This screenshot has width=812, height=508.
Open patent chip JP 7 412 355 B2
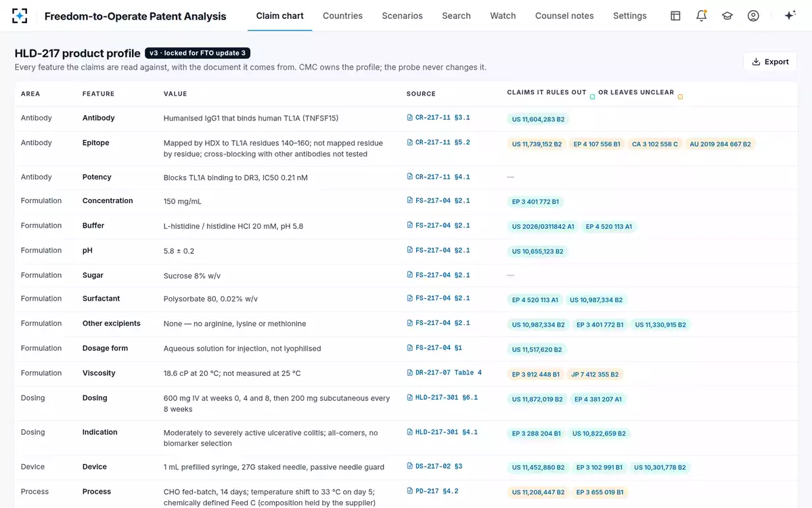[595, 375]
